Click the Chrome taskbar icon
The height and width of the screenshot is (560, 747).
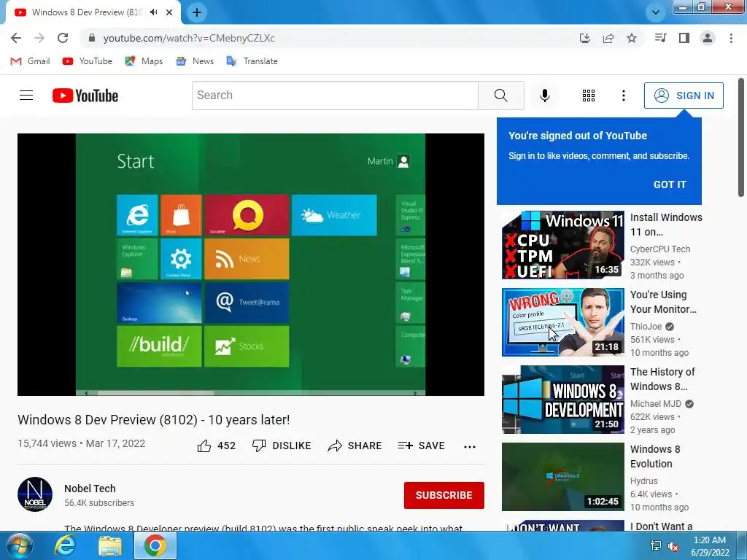(x=155, y=545)
